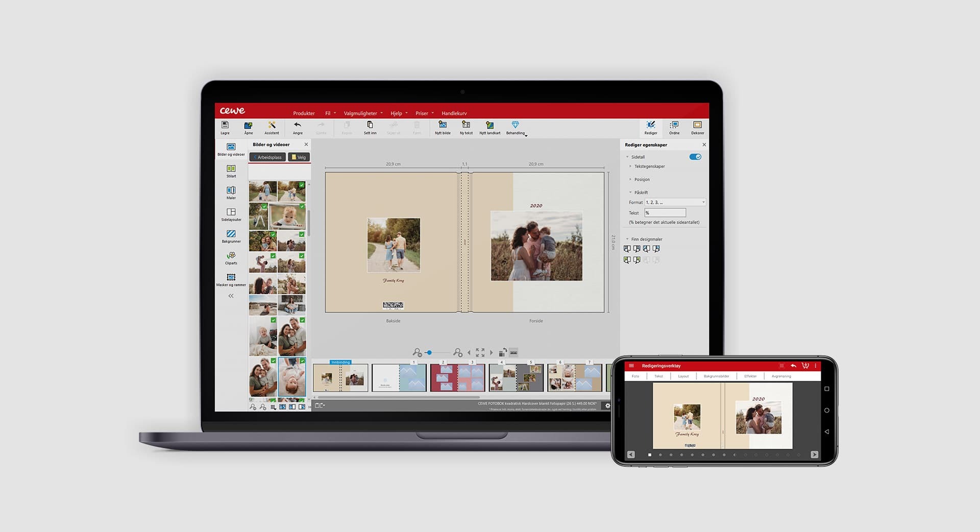Undo with the Angre arrow

(298, 125)
